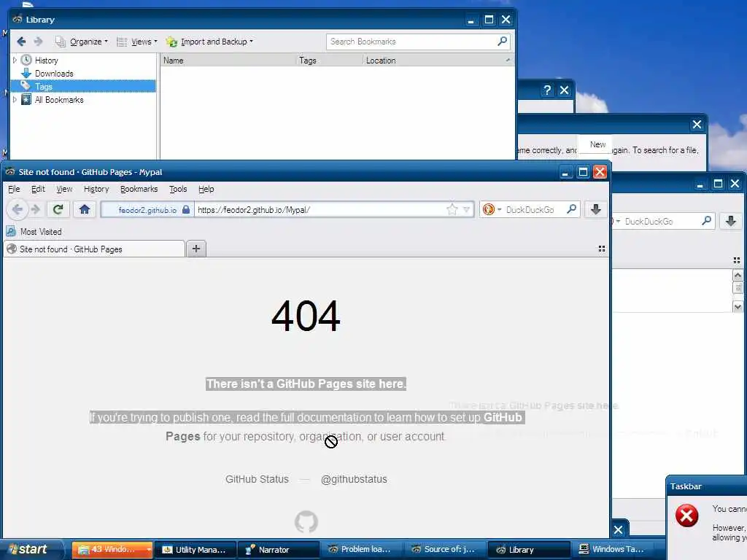Switch to Problem loading taskbar item
This screenshot has width=747, height=560.
(362, 550)
